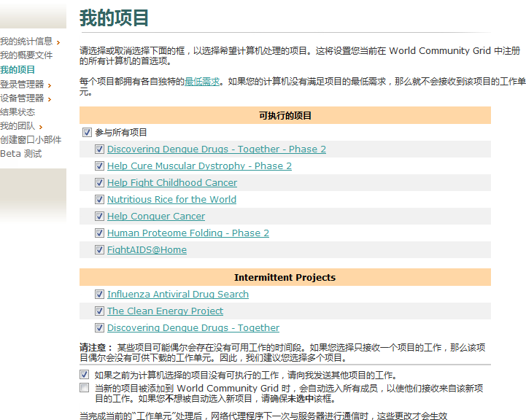The image size is (526, 420).
Task: Expand arrow next to 登录管理器
Action: (50, 85)
